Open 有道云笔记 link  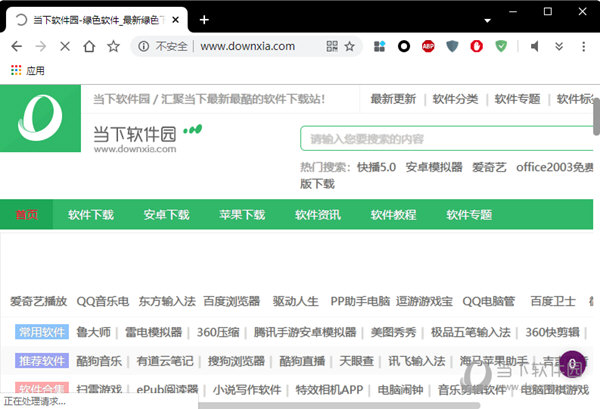(165, 360)
